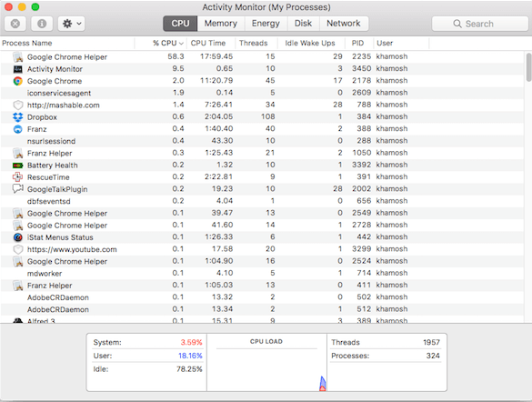Select Franz Helper icon with PID 1050

pos(17,154)
